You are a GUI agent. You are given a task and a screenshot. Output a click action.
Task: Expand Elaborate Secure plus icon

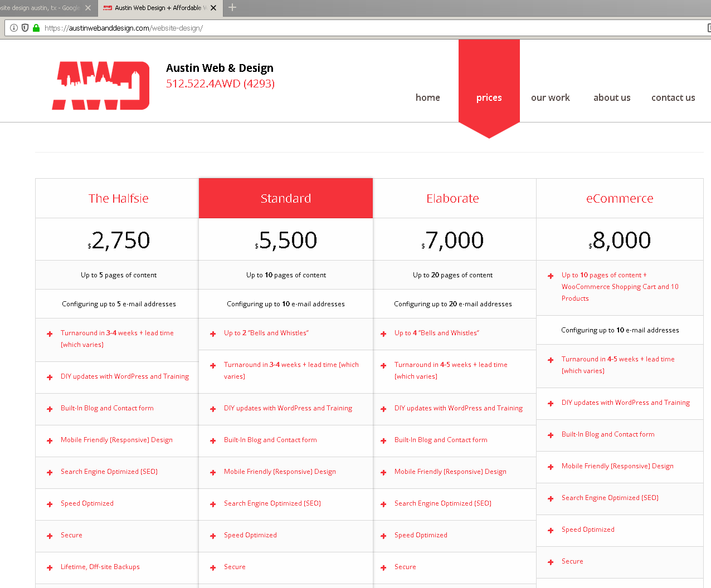pyautogui.click(x=383, y=567)
